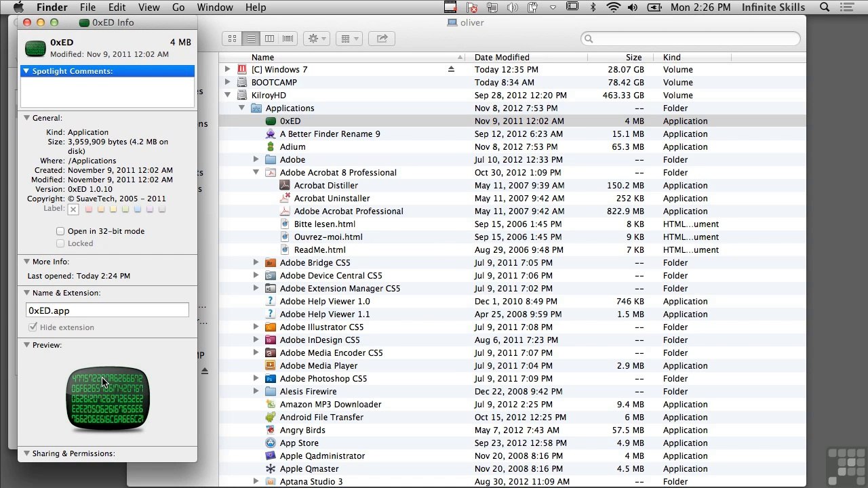The image size is (868, 488).
Task: Switch Finder to icon view
Action: pos(232,39)
